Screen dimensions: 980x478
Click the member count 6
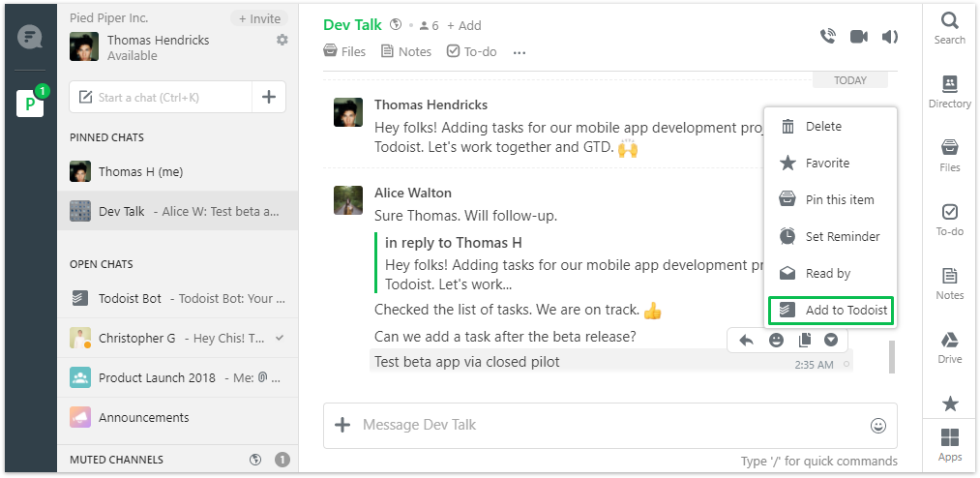coord(429,25)
